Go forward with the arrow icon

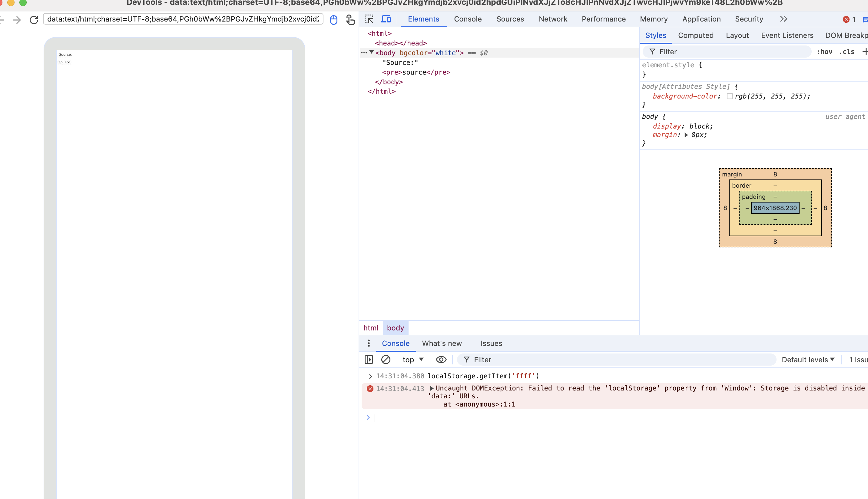pos(16,20)
